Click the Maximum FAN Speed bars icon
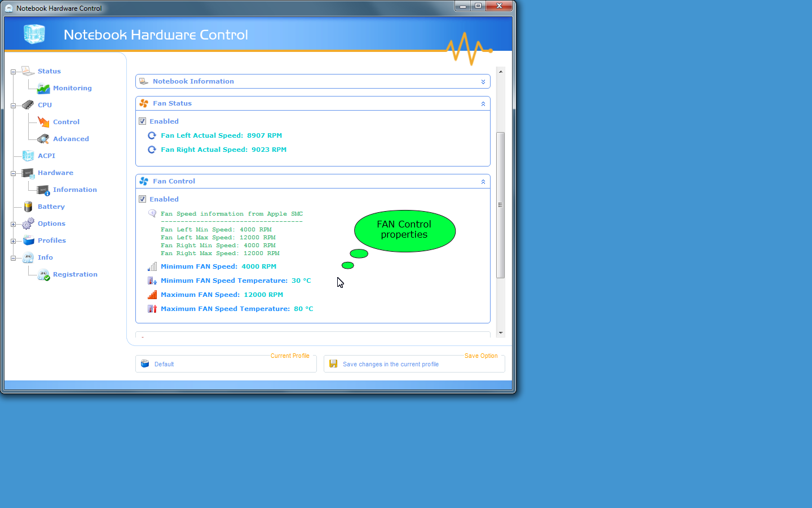This screenshot has width=812, height=508. point(152,295)
